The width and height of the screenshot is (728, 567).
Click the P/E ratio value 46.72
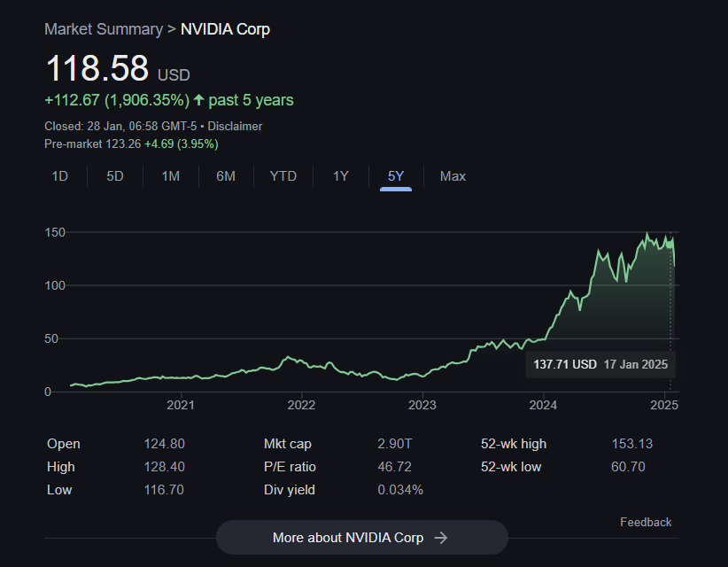pyautogui.click(x=395, y=467)
